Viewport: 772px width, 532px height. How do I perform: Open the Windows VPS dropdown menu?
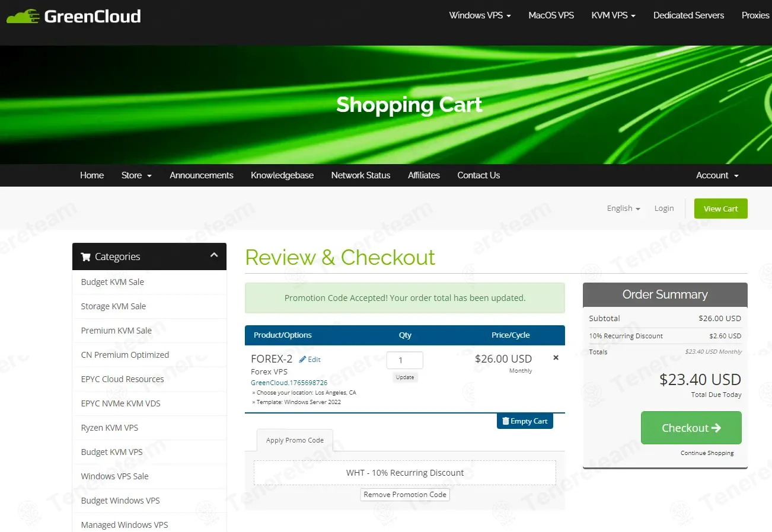coord(480,15)
